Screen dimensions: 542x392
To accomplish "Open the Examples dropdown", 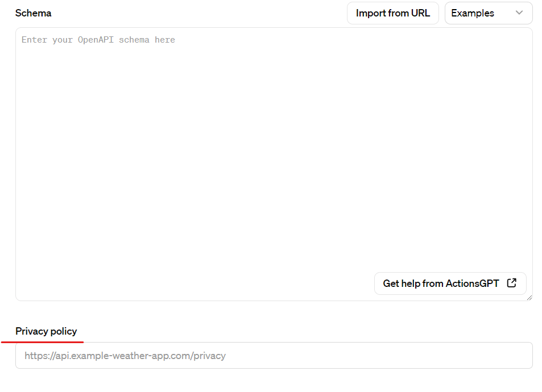I will tap(489, 13).
